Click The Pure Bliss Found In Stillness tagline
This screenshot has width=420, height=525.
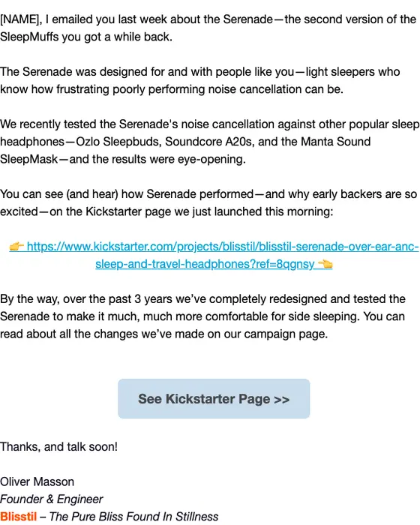[133, 516]
